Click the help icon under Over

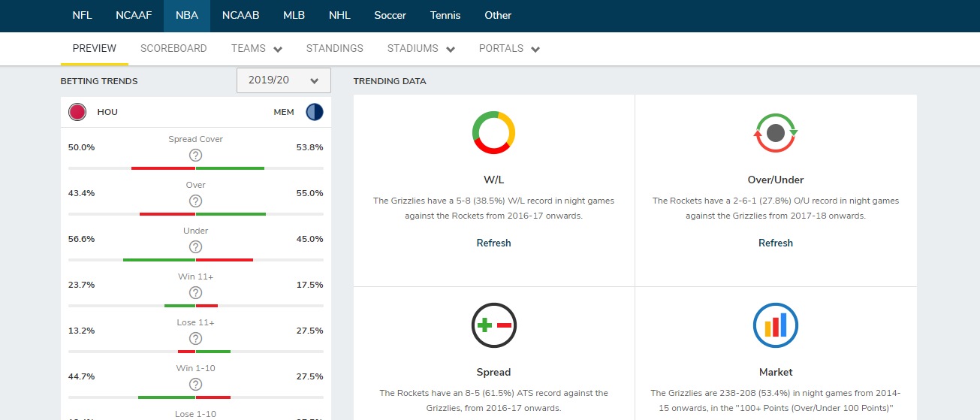(x=195, y=201)
